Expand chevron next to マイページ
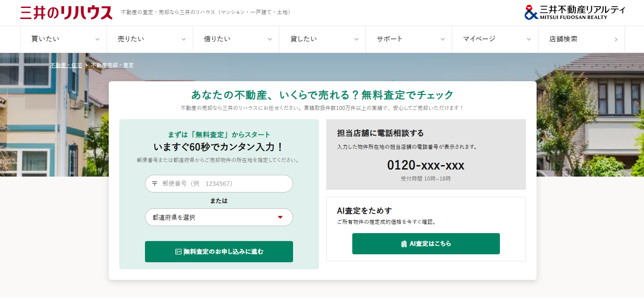Viewport: 644px width, 298px height. click(529, 39)
